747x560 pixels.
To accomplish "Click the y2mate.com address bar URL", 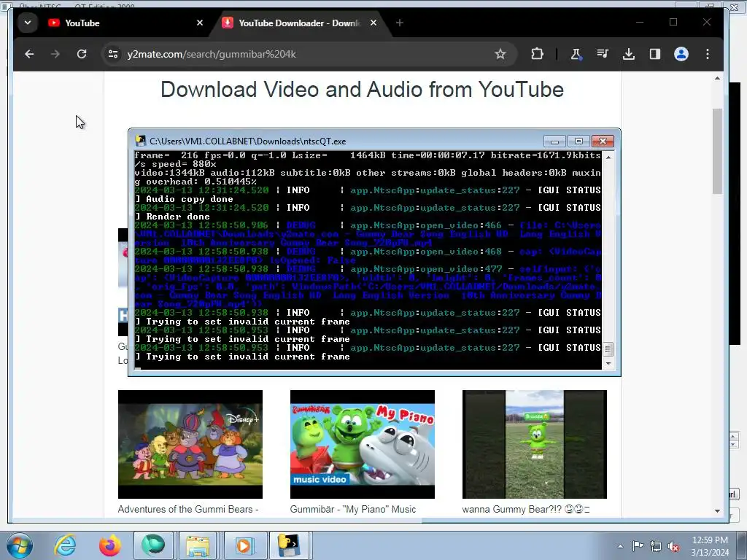I will coord(212,54).
